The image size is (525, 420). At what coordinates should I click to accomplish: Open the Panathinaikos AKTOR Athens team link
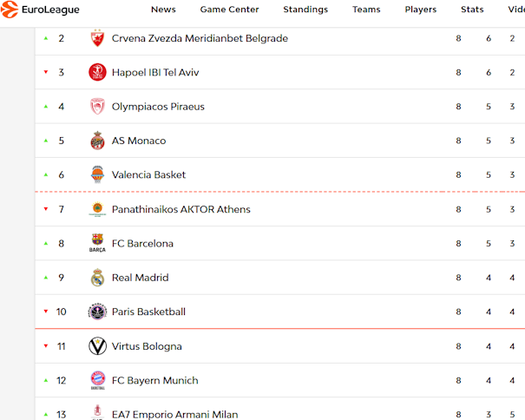pyautogui.click(x=180, y=209)
